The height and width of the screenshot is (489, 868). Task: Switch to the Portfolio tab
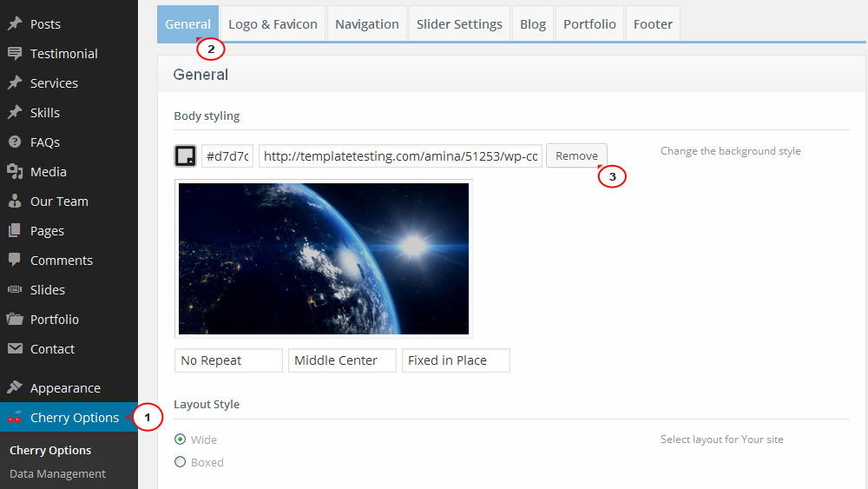[x=589, y=23]
